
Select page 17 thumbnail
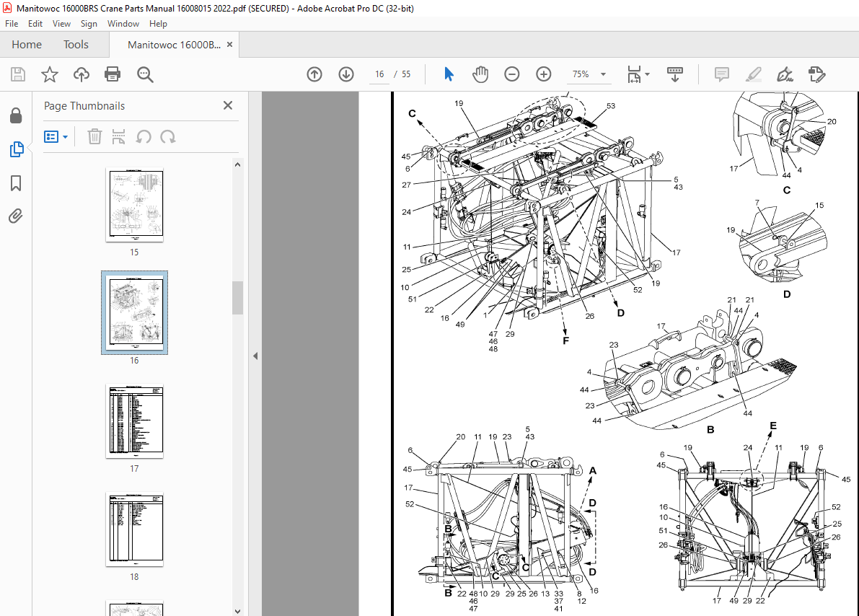(134, 421)
